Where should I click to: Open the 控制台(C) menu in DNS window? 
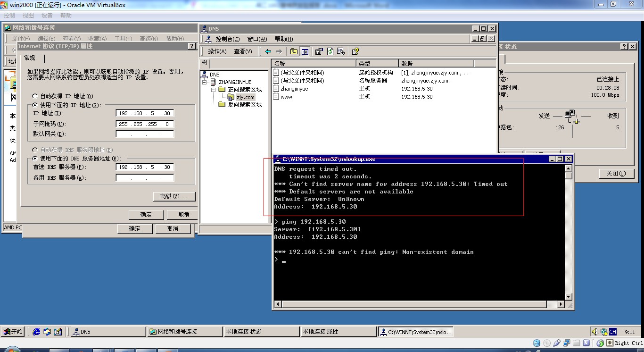(227, 39)
